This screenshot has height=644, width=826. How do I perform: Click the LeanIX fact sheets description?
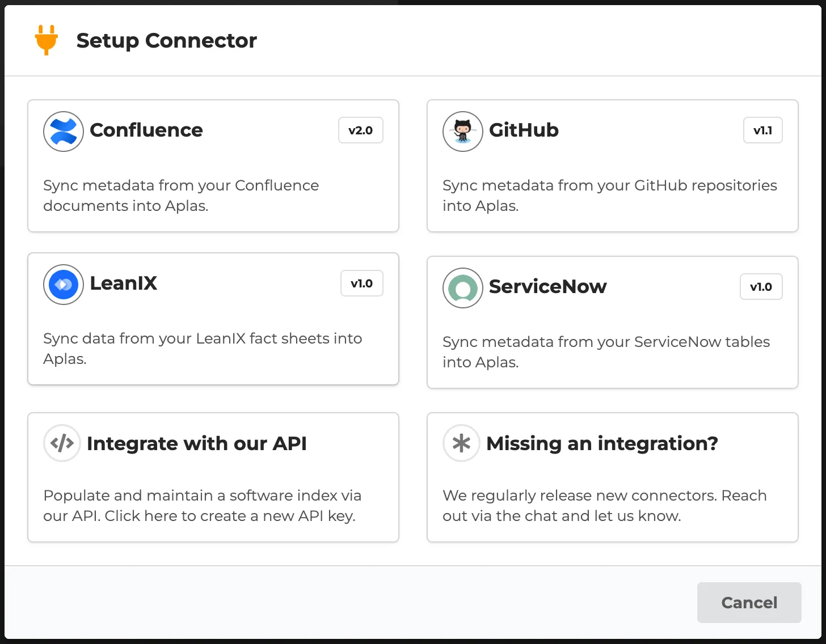pos(203,349)
